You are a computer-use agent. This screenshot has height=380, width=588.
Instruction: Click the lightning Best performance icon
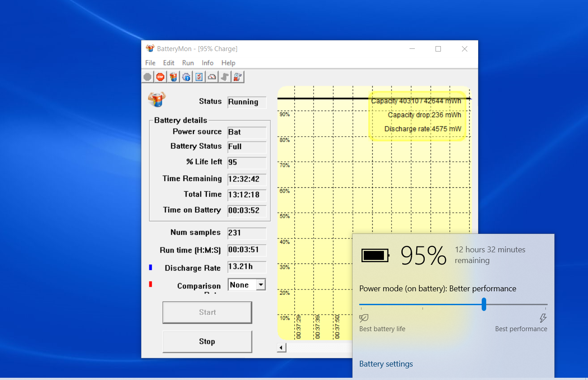543,318
